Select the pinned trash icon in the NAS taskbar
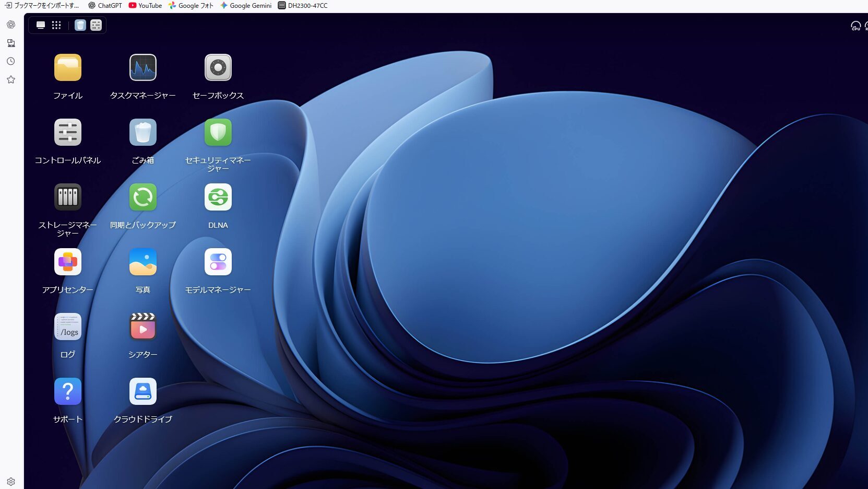 point(80,25)
